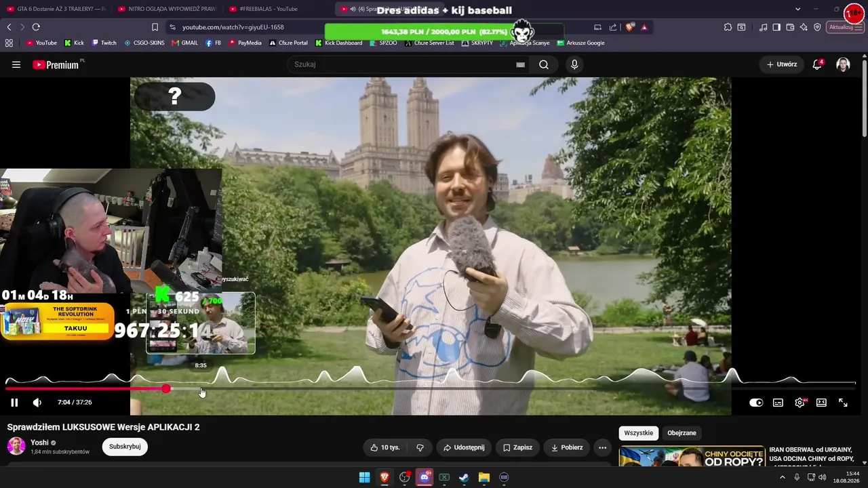Click the Aktualizuj browser update button
The width and height of the screenshot is (868, 488).
(845, 27)
